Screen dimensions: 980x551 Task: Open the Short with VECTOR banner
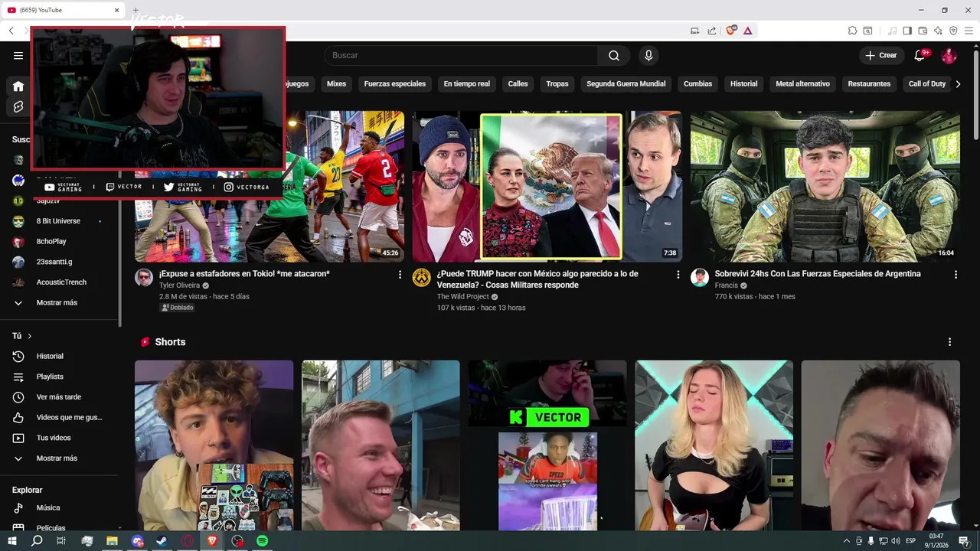(x=547, y=445)
